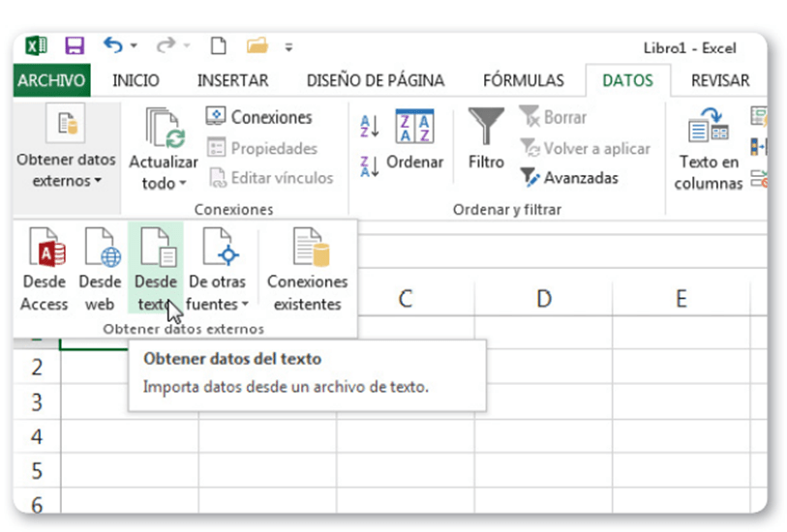
Task: Switch to the INICIO tab
Action: 136,80
